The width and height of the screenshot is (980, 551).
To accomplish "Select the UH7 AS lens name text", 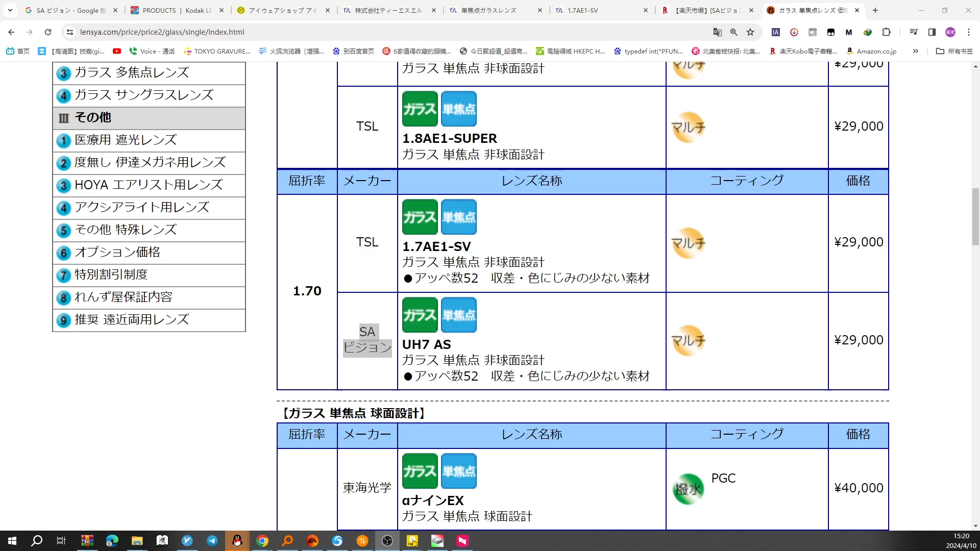I will [427, 344].
